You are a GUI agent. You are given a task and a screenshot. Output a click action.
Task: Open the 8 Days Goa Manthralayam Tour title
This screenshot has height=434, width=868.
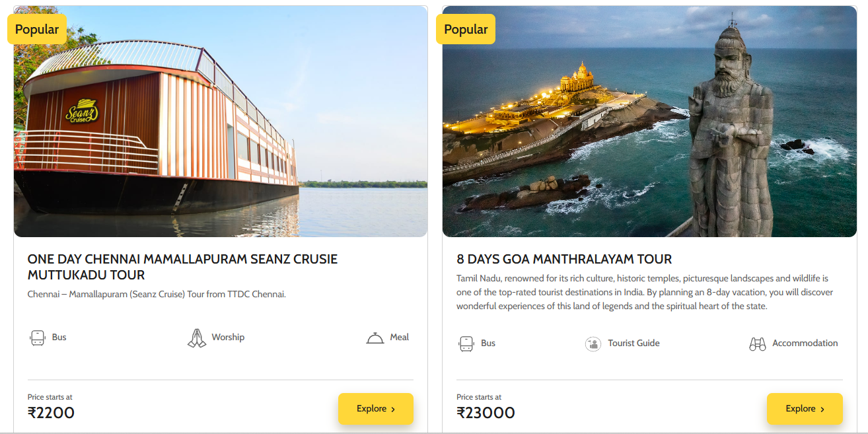564,259
